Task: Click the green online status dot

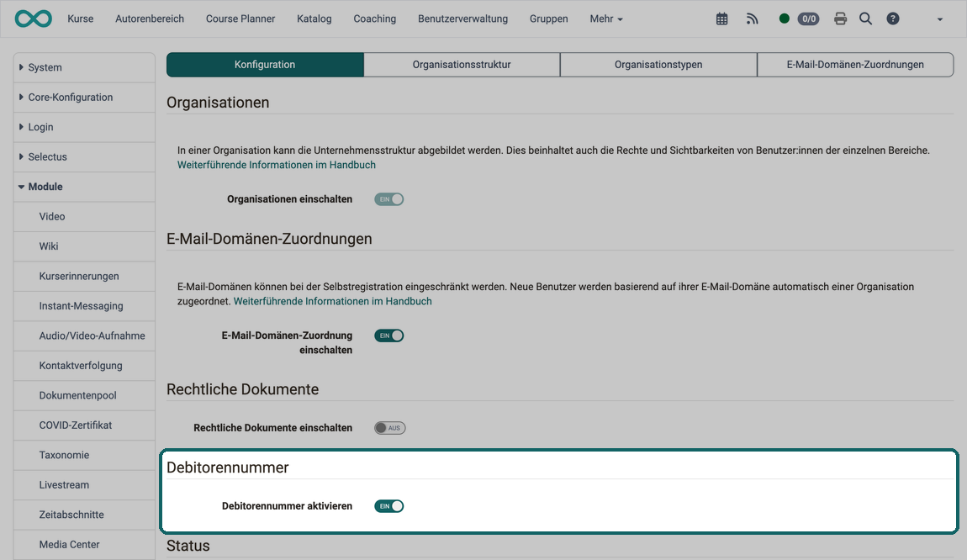Action: tap(784, 18)
